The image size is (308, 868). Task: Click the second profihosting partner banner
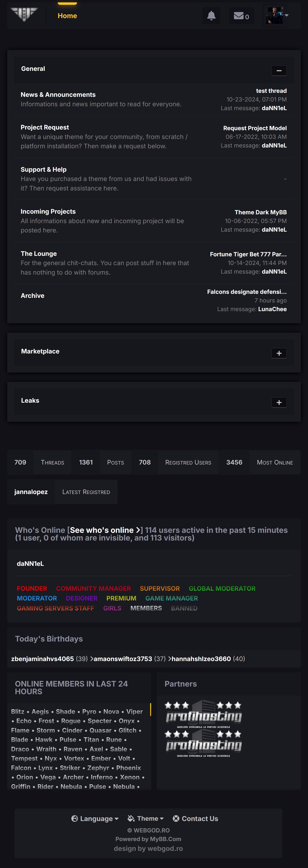(203, 743)
